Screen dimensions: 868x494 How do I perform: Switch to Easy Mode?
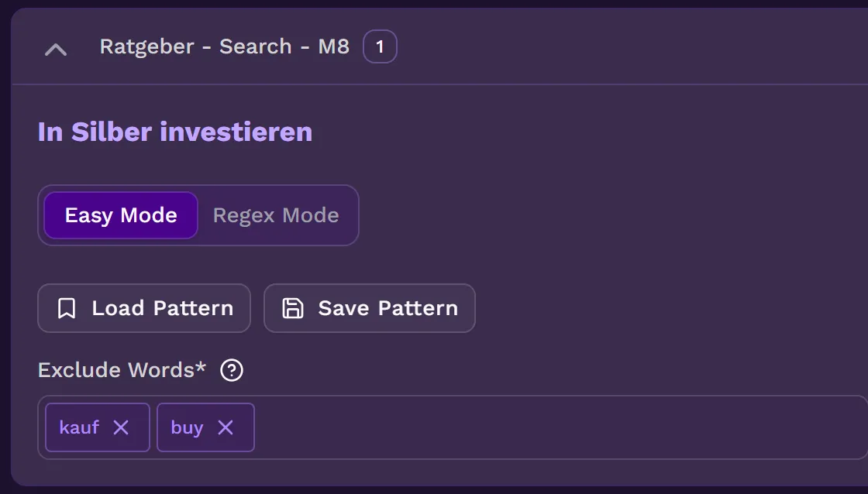tap(121, 215)
